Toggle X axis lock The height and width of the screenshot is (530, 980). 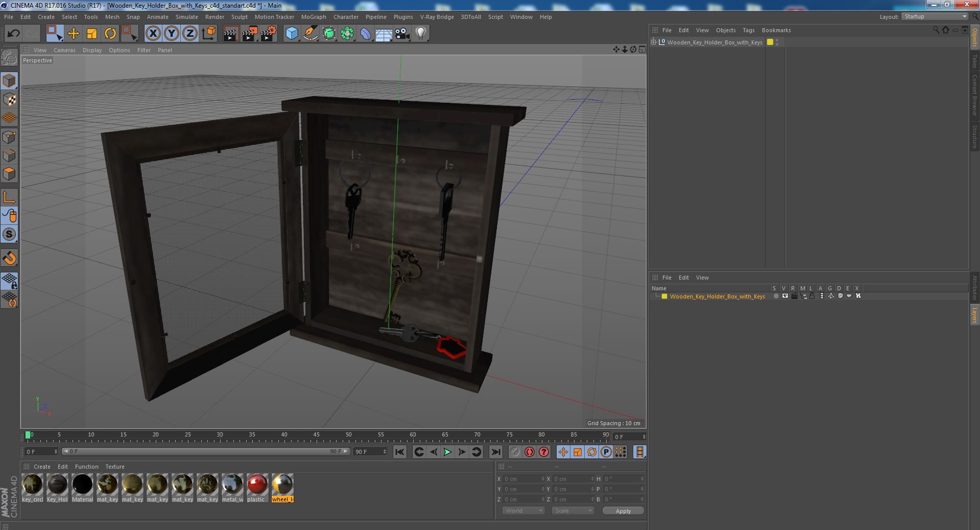pyautogui.click(x=153, y=34)
